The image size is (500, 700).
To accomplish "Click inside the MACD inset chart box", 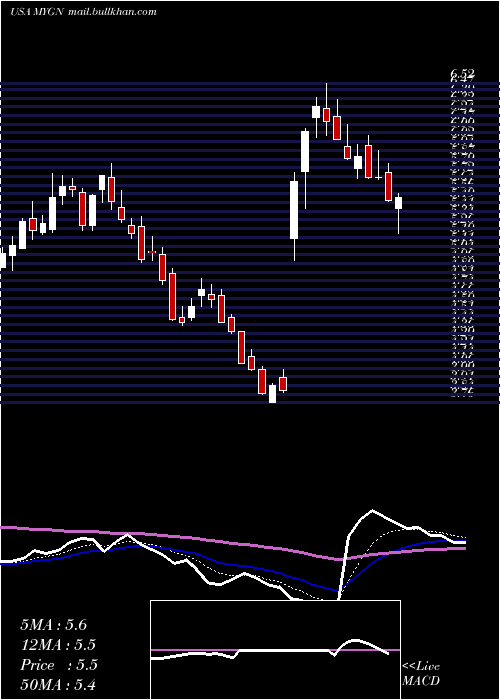I will coord(275,650).
